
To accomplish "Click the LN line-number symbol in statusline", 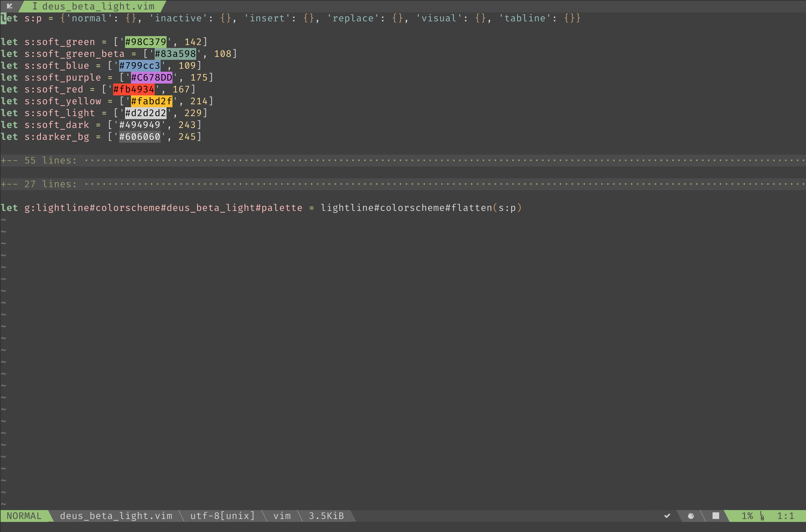I will click(x=762, y=516).
